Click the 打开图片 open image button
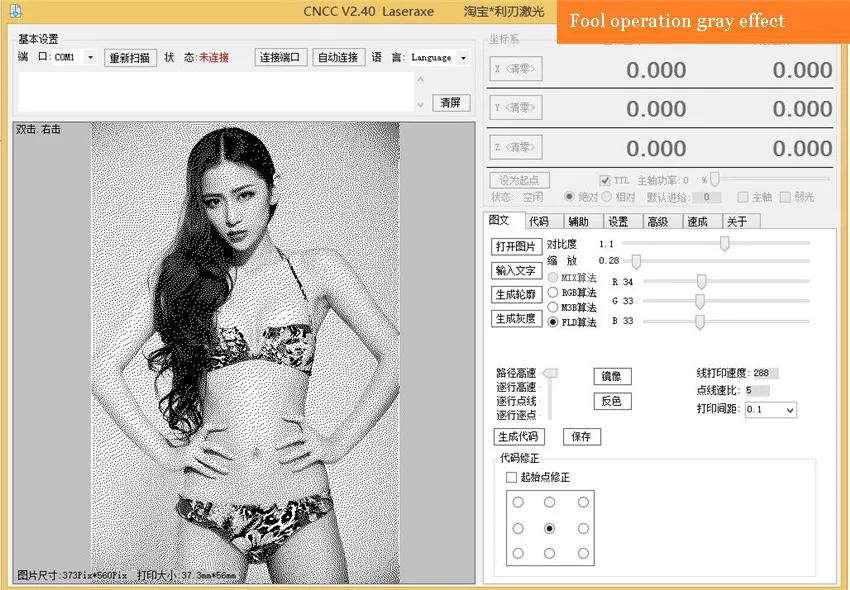 click(516, 246)
